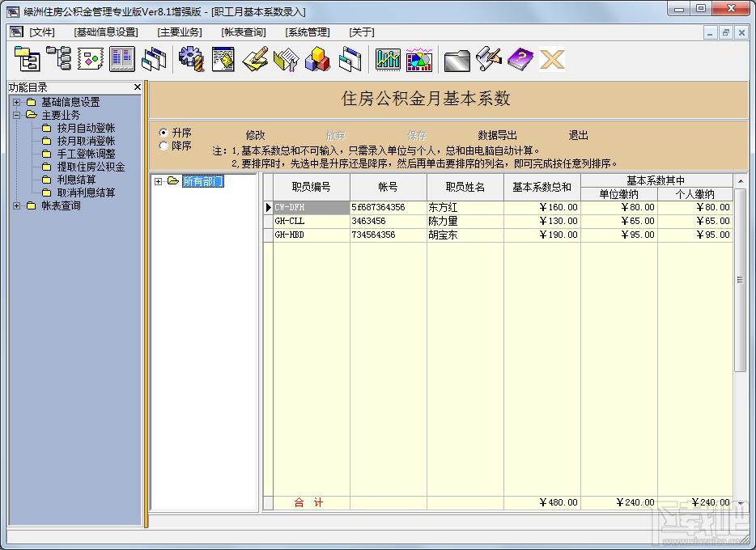Viewport: 756px width, 550px height.
Task: Close the 功能目录 panel
Action: (138, 87)
